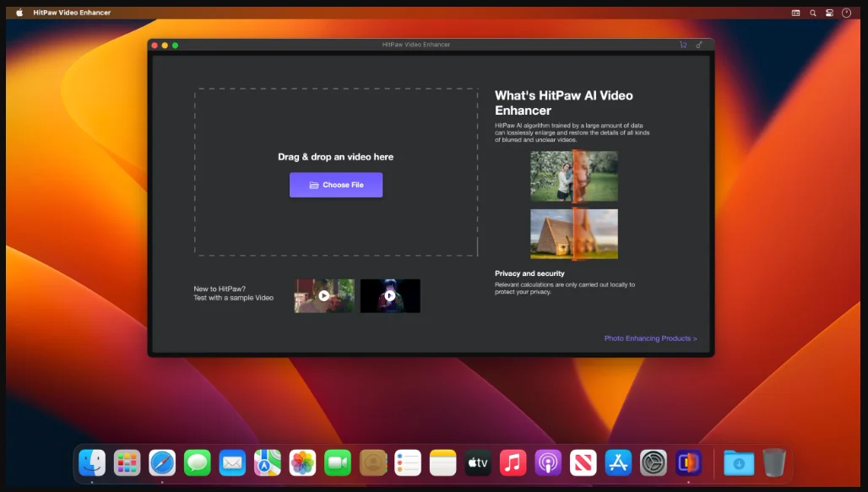The height and width of the screenshot is (492, 868).
Task: Click HitPaw Video Enhancer Dock icon
Action: 689,462
